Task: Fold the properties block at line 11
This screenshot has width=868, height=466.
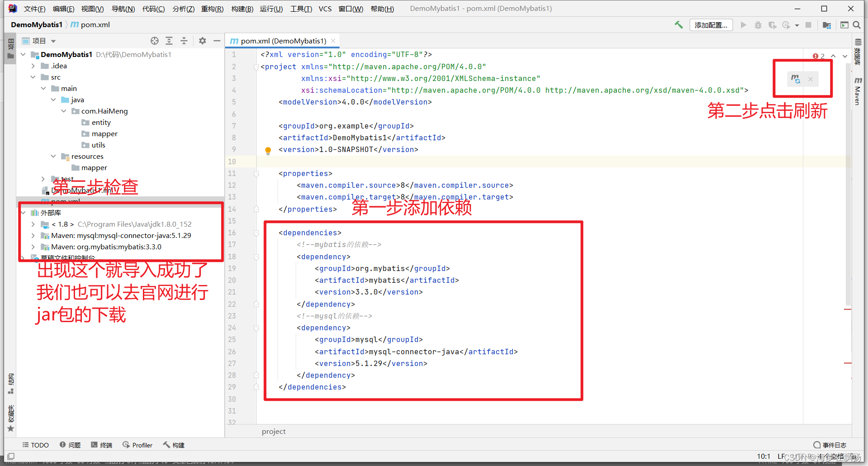Action: (256, 174)
